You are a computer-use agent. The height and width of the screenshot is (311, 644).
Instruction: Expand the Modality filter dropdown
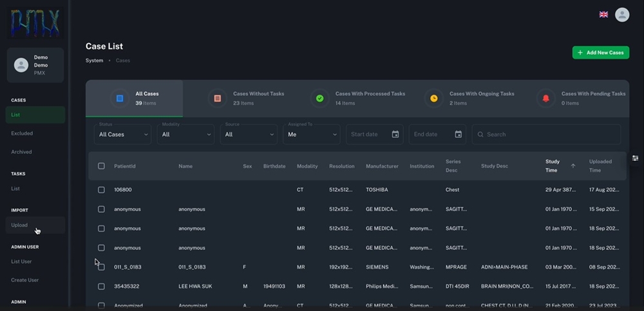pos(185,135)
